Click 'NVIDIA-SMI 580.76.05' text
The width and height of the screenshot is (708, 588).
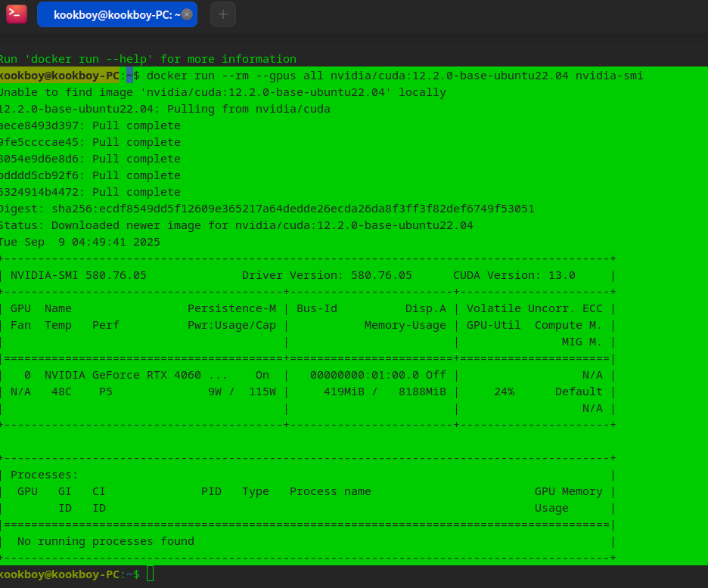(79, 275)
